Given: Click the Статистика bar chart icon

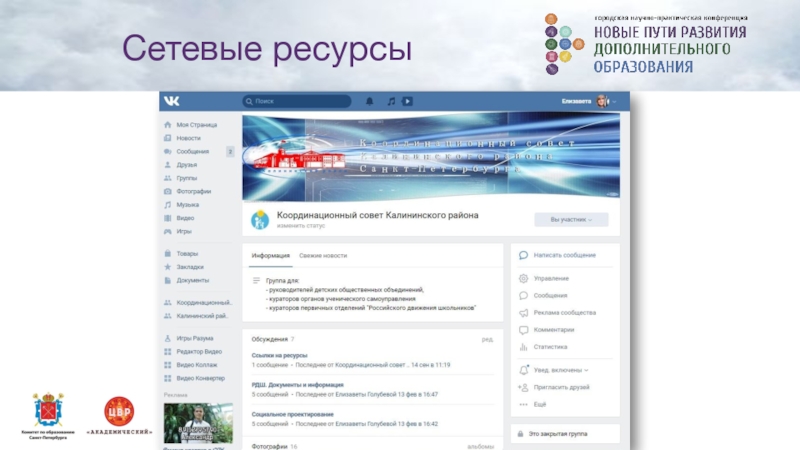Looking at the screenshot, I should click(x=523, y=347).
